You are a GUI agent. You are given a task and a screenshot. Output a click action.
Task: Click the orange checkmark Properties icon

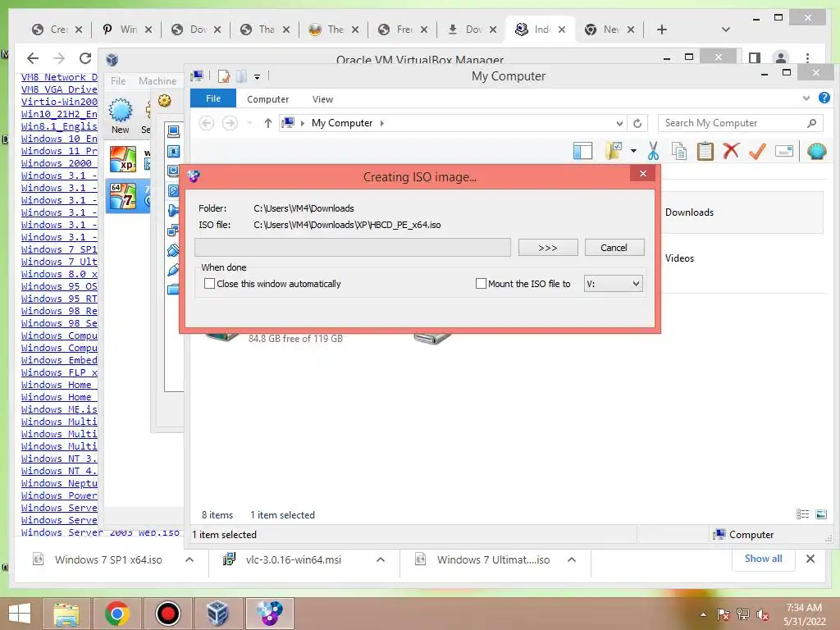tap(757, 151)
